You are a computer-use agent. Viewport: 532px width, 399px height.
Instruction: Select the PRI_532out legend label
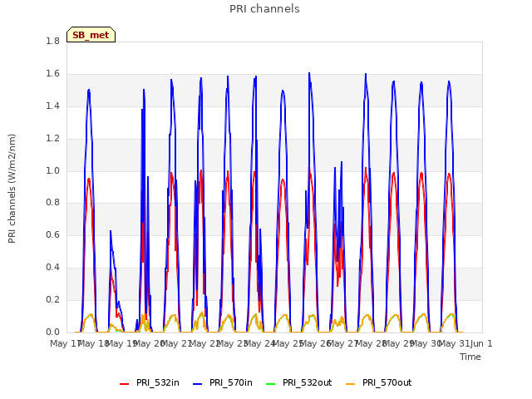tap(308, 382)
